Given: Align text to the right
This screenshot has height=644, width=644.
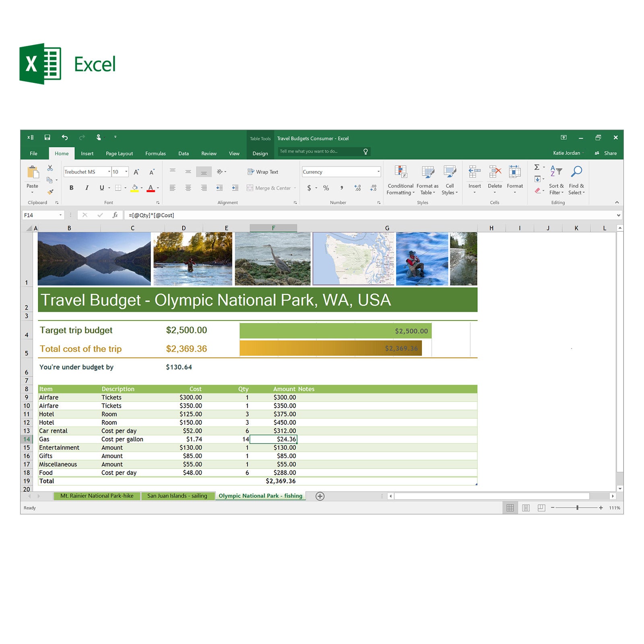Looking at the screenshot, I should point(204,188).
